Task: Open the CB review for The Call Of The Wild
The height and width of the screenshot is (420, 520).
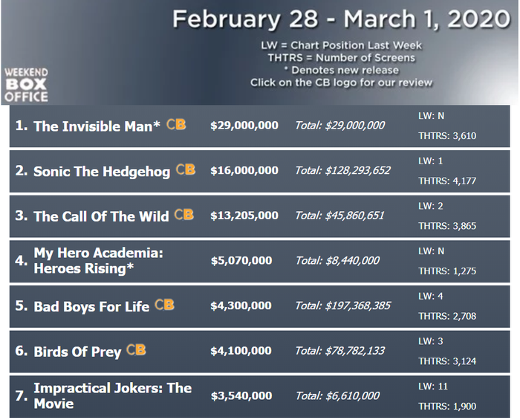Action: (x=183, y=215)
